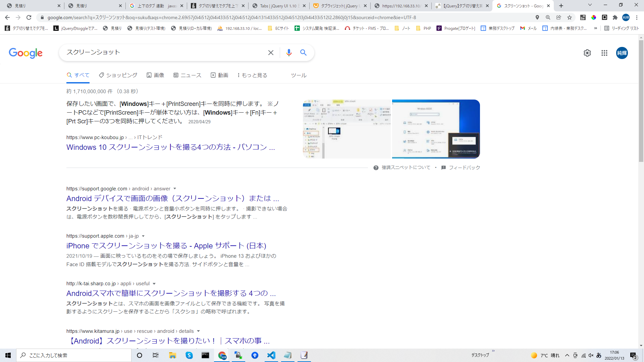Open Visual Studio Code from taskbar
644x362 pixels.
click(271, 355)
